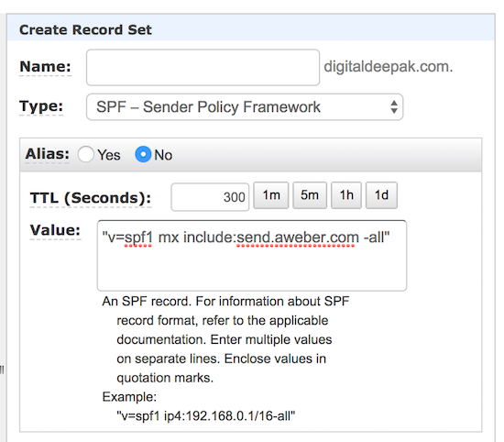Screen dimensions: 504x442
Task: Click the dotted-underlined Alias: label
Action: coord(48,154)
